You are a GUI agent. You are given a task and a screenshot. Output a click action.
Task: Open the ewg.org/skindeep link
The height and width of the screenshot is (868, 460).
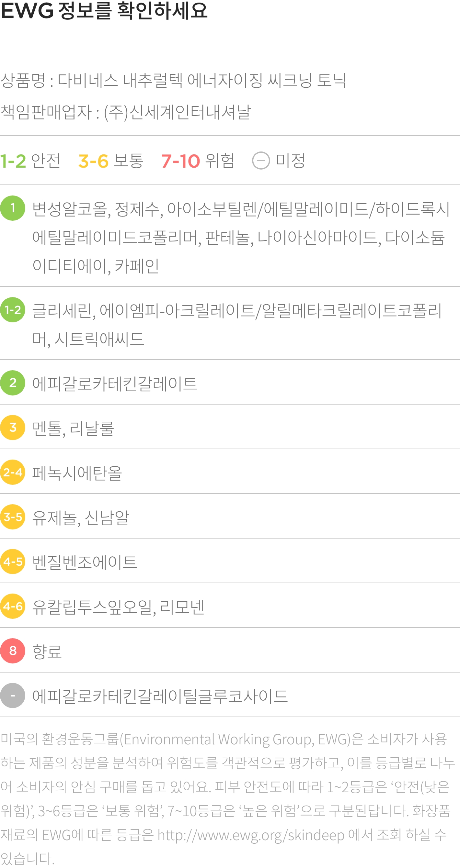coord(251,835)
